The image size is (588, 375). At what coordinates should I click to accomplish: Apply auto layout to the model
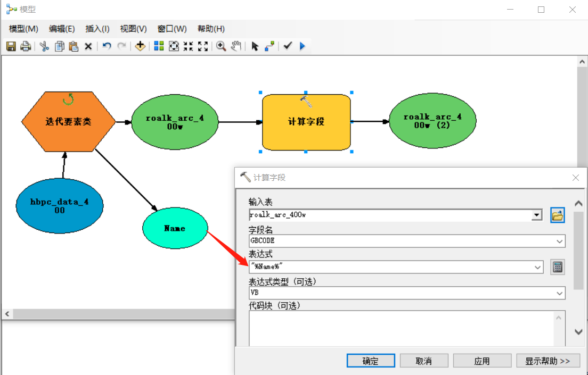click(159, 46)
